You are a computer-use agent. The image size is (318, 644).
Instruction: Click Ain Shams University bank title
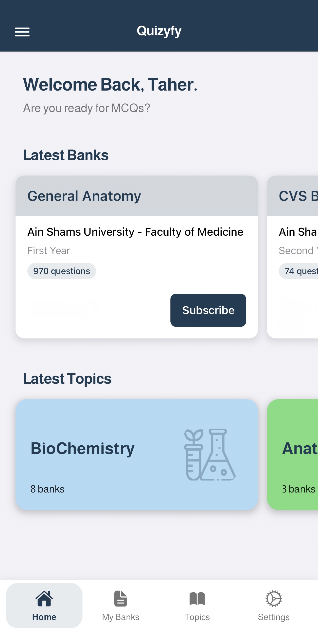[x=135, y=232]
